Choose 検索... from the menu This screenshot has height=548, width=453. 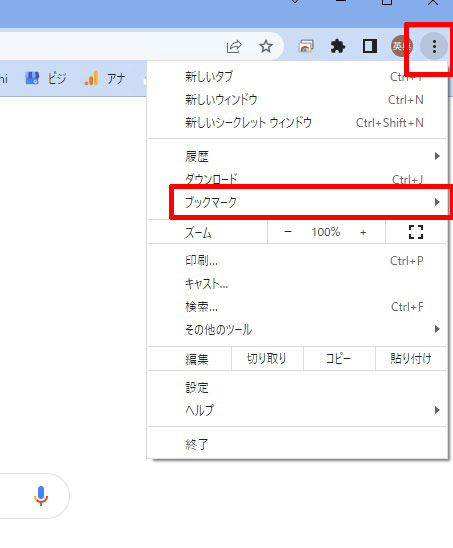coord(297,307)
